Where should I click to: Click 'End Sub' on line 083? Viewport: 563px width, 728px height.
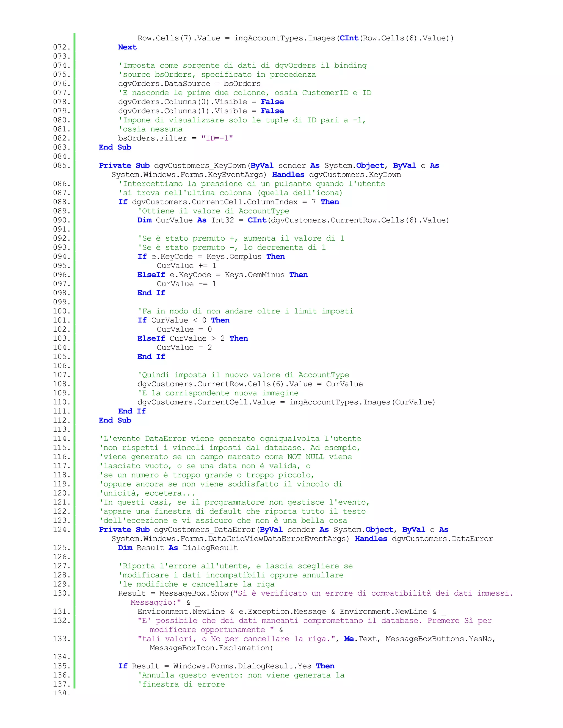tap(115, 147)
